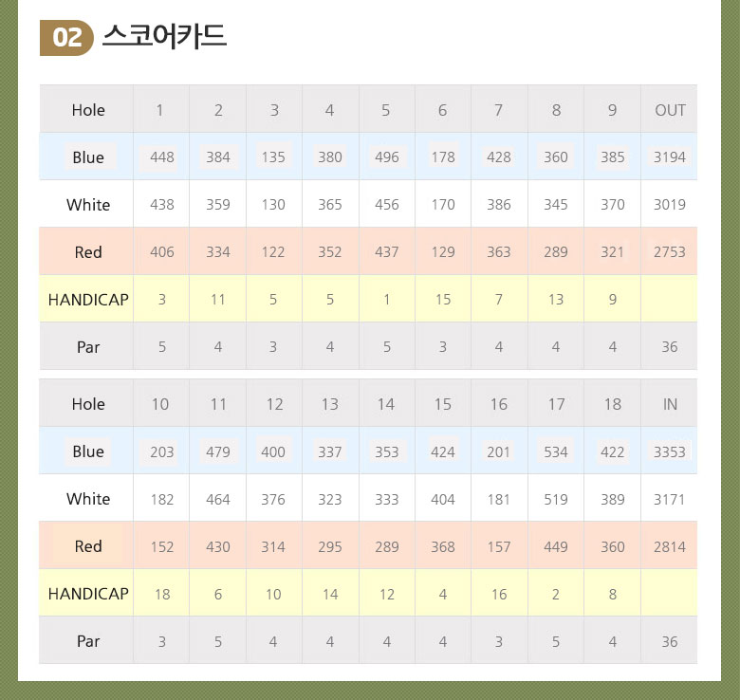Select the IN column header cell
740x700 pixels.
click(x=670, y=404)
